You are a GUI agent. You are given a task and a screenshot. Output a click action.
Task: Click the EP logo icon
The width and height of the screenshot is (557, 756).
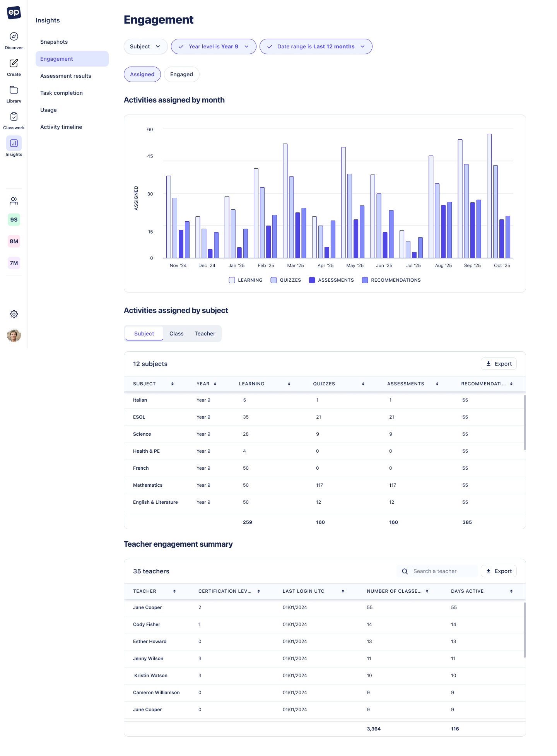click(x=14, y=12)
